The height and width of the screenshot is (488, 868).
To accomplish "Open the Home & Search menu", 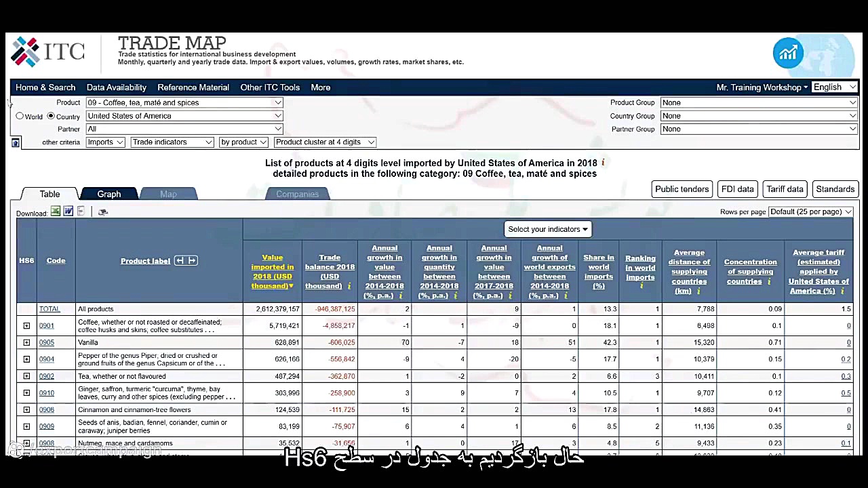I will (x=45, y=87).
